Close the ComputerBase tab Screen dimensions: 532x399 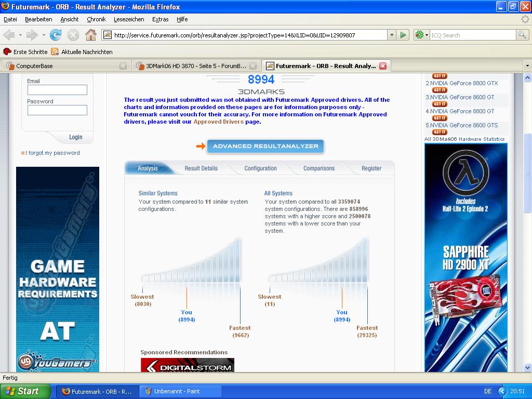click(x=123, y=66)
